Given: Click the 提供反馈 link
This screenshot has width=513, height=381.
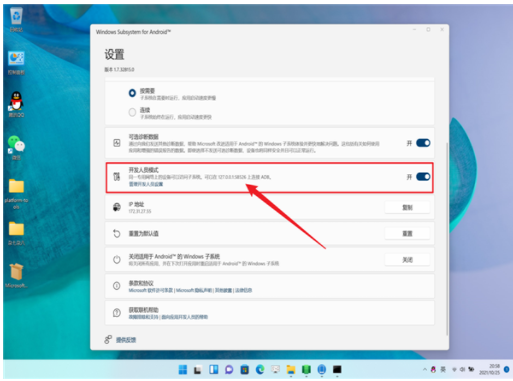Looking at the screenshot, I should pyautogui.click(x=126, y=340).
